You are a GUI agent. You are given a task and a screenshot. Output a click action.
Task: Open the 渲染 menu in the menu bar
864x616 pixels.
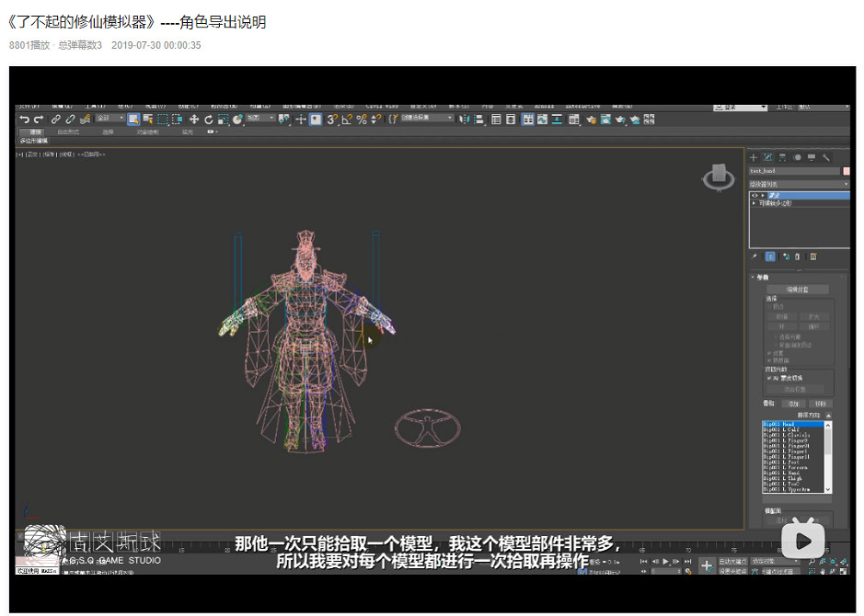(344, 105)
